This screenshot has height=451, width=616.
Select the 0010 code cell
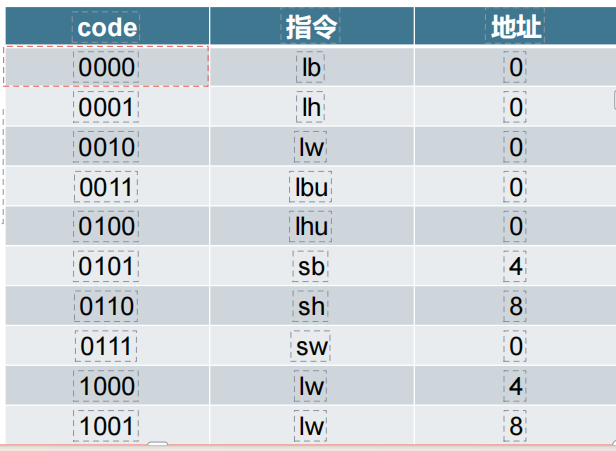(x=106, y=147)
